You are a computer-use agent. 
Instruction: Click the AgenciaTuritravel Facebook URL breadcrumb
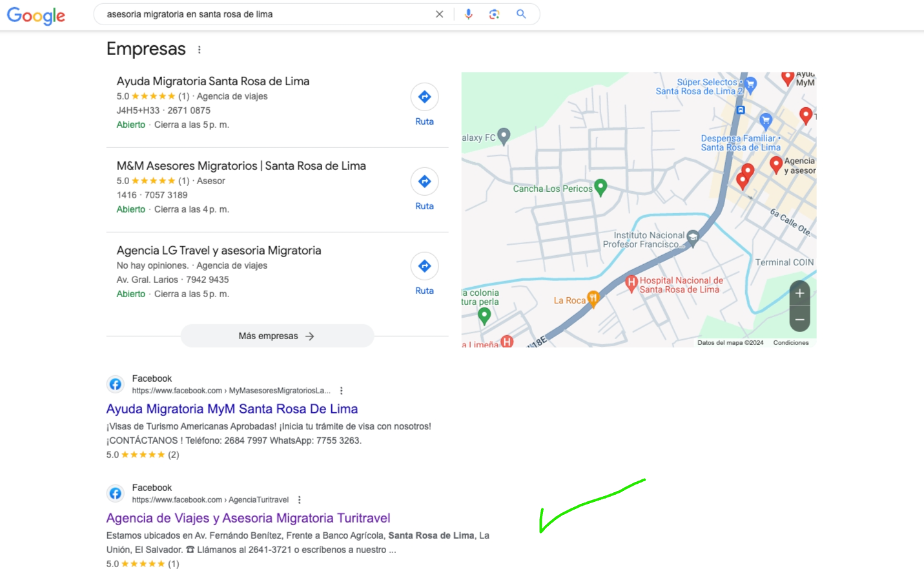coord(210,500)
